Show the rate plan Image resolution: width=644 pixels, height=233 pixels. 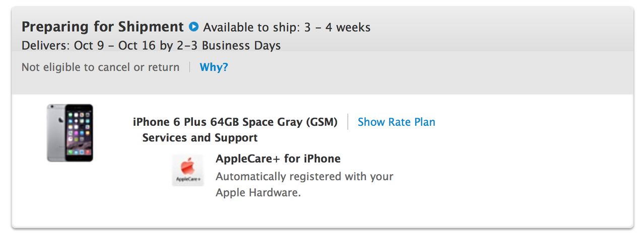(x=396, y=122)
